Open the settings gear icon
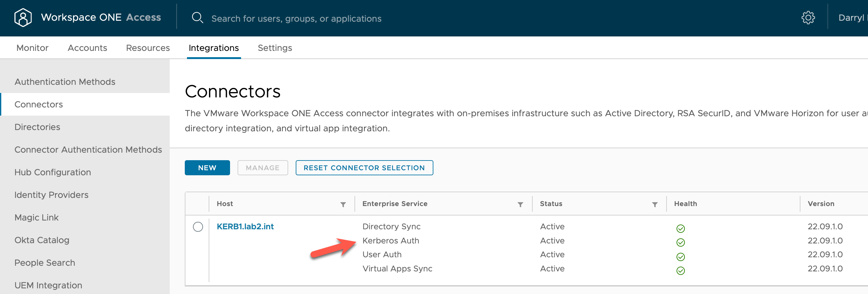 pos(808,18)
